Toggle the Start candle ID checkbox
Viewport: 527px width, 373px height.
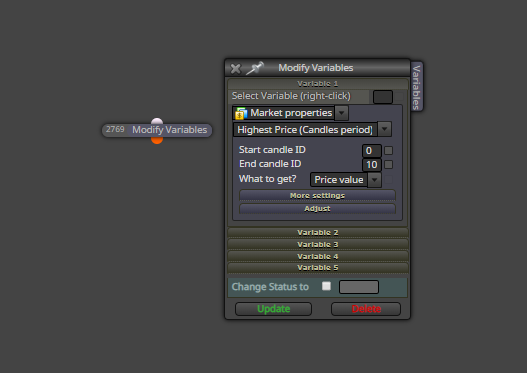[x=388, y=151]
